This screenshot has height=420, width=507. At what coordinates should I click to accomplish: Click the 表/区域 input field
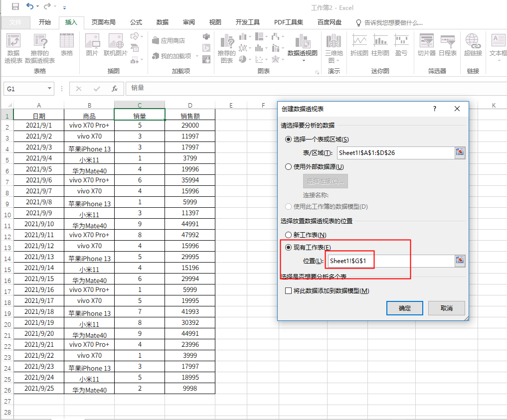tap(396, 152)
